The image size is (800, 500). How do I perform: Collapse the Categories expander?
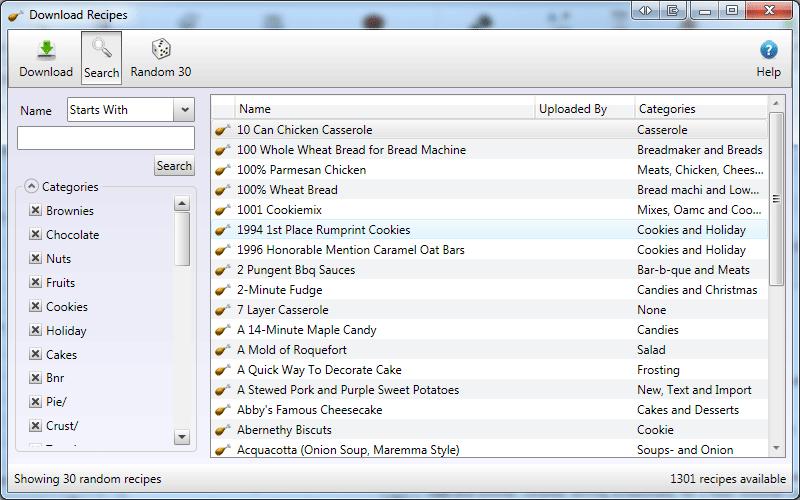click(31, 187)
